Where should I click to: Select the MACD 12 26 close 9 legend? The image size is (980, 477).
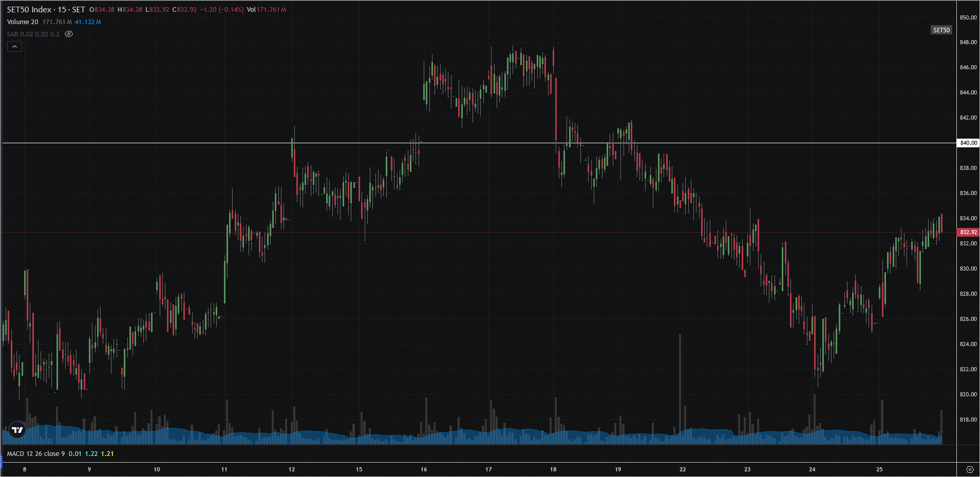click(x=36, y=454)
